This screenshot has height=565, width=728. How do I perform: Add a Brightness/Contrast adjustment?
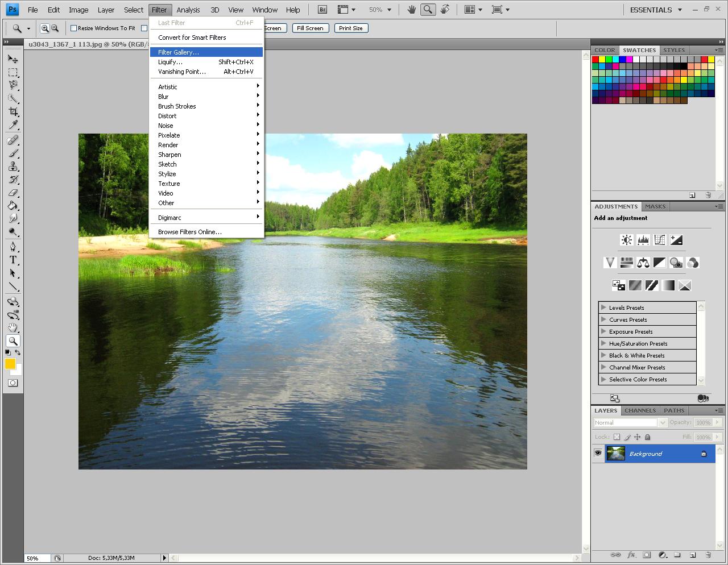(627, 240)
